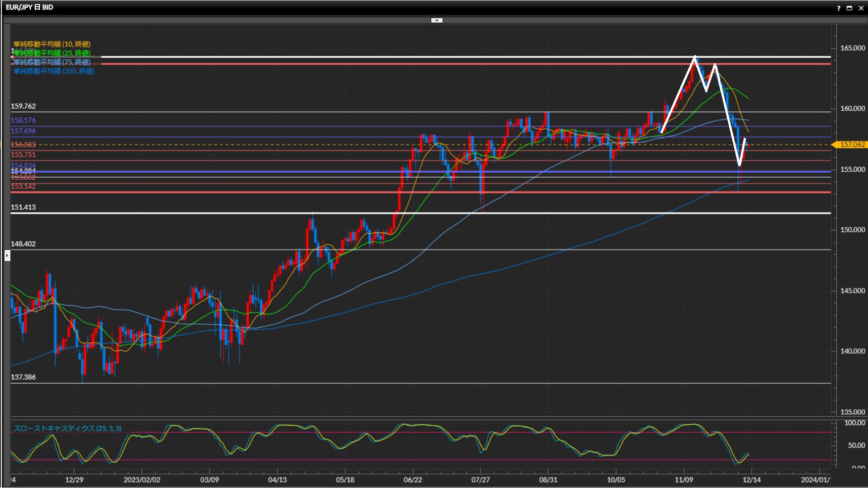Screen dimensions: 868x488
Task: Maximize the EUR/JPY chart window
Action: pyautogui.click(x=849, y=8)
